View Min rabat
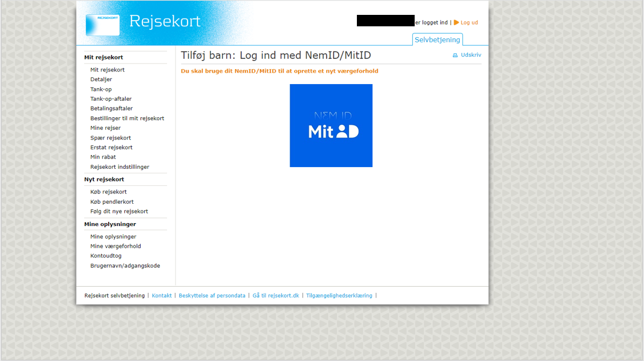The image size is (644, 361). click(x=103, y=157)
